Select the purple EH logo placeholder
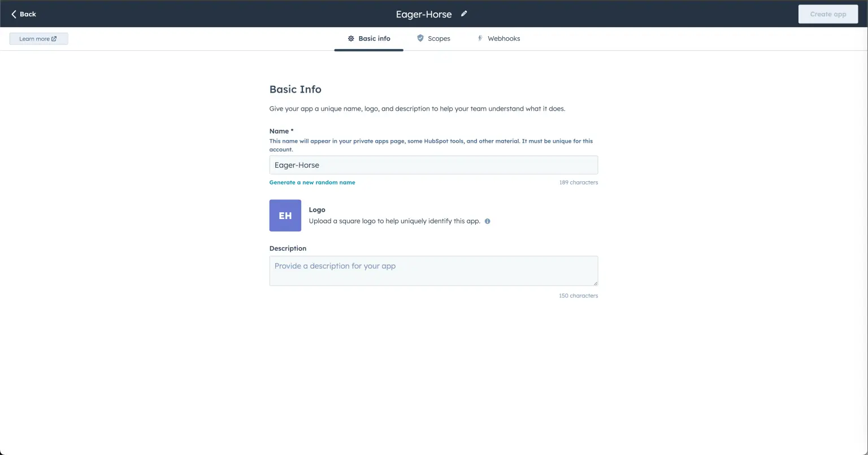Screen dimensions: 868x455 285,216
